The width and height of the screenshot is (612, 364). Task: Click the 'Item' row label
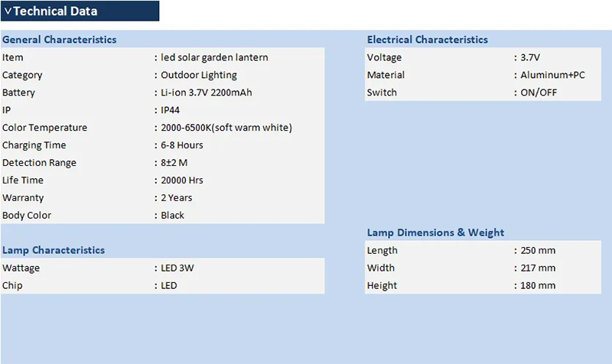tap(12, 57)
